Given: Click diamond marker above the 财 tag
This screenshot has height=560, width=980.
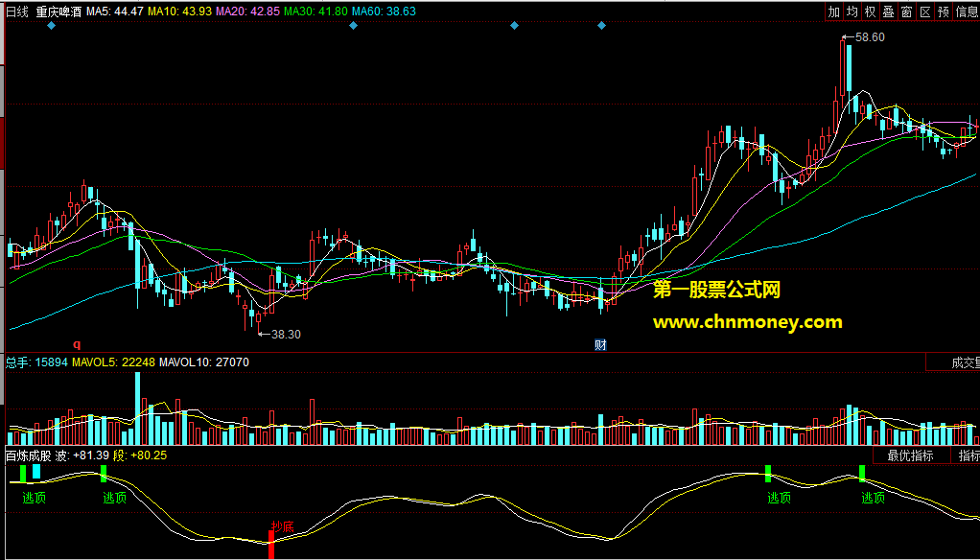Looking at the screenshot, I should click(602, 26).
